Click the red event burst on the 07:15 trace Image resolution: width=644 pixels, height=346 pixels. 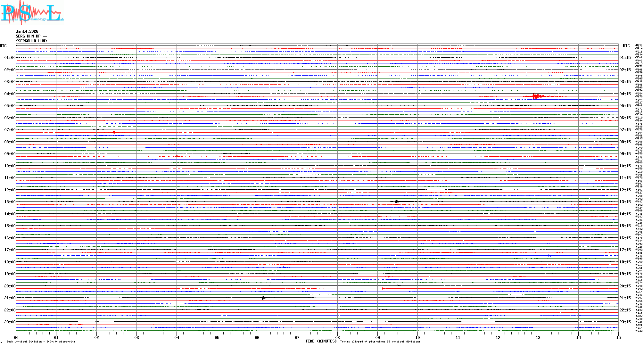[114, 132]
